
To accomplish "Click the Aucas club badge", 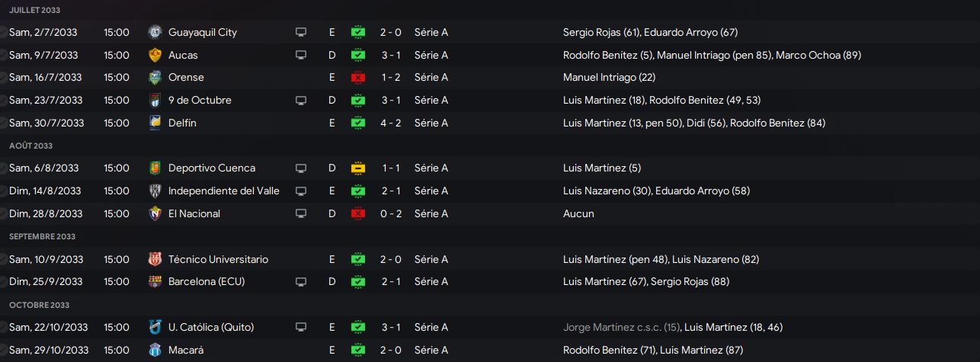I will (155, 55).
